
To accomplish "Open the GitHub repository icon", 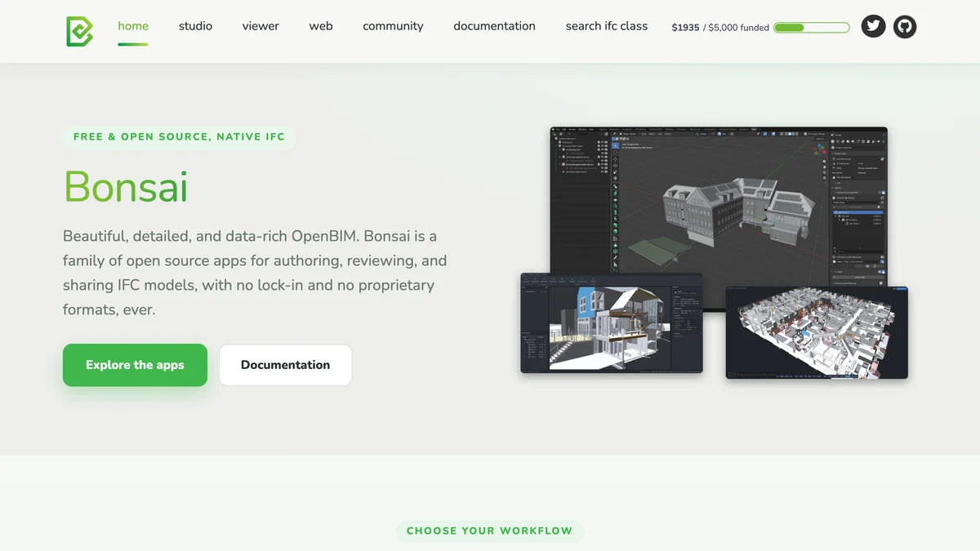I will pos(905,27).
